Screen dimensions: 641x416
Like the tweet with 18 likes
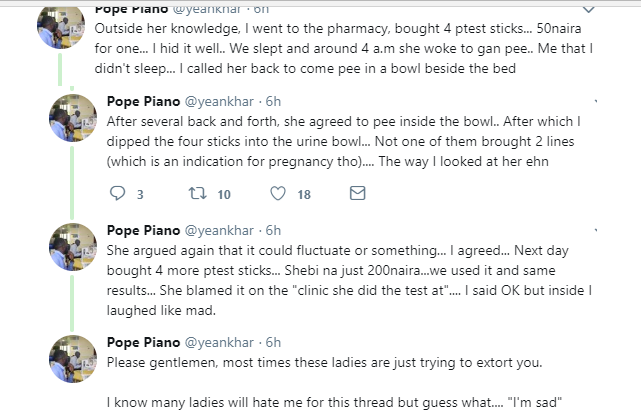coord(276,194)
